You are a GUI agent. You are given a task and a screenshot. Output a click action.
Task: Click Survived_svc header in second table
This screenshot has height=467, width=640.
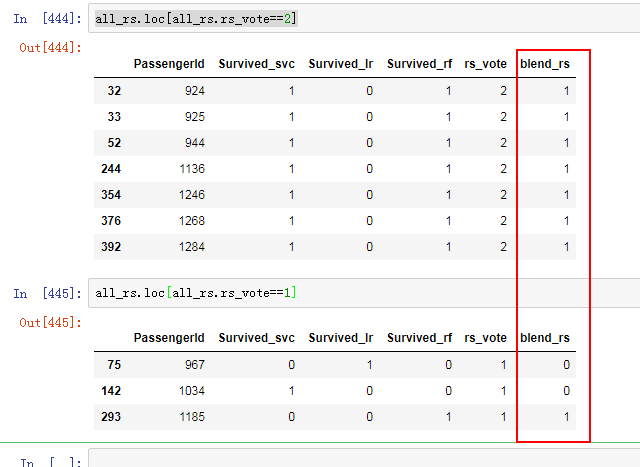point(256,338)
